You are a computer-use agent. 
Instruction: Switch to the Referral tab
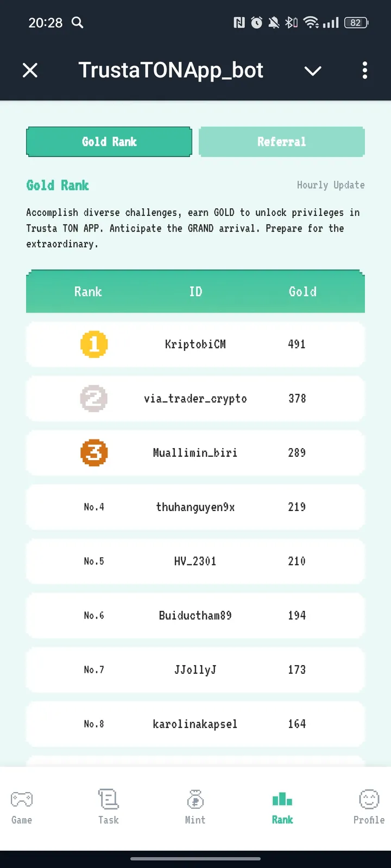click(x=281, y=142)
